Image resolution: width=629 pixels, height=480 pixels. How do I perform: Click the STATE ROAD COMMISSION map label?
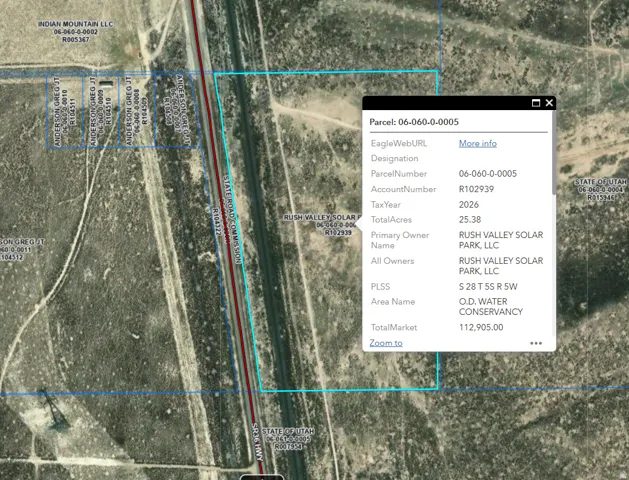(232, 220)
